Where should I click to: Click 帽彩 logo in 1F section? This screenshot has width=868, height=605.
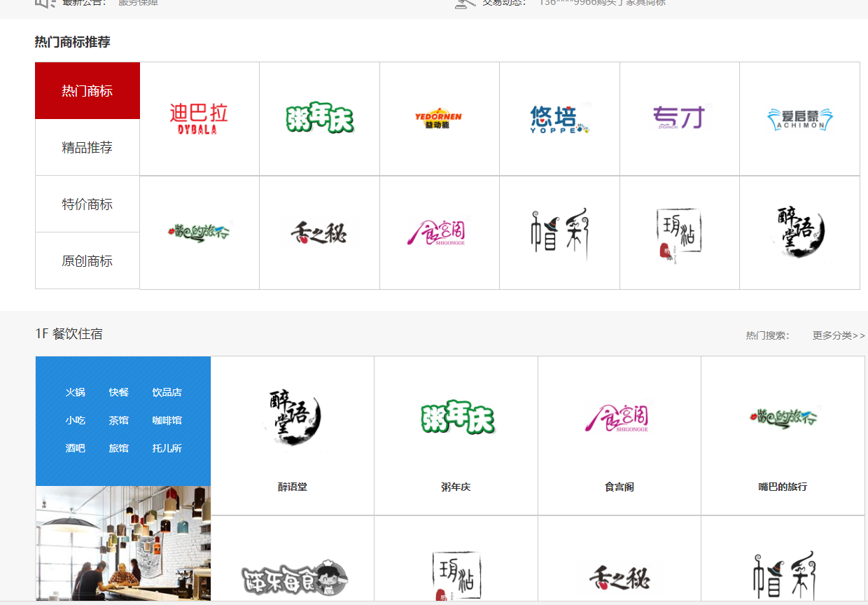(x=783, y=576)
